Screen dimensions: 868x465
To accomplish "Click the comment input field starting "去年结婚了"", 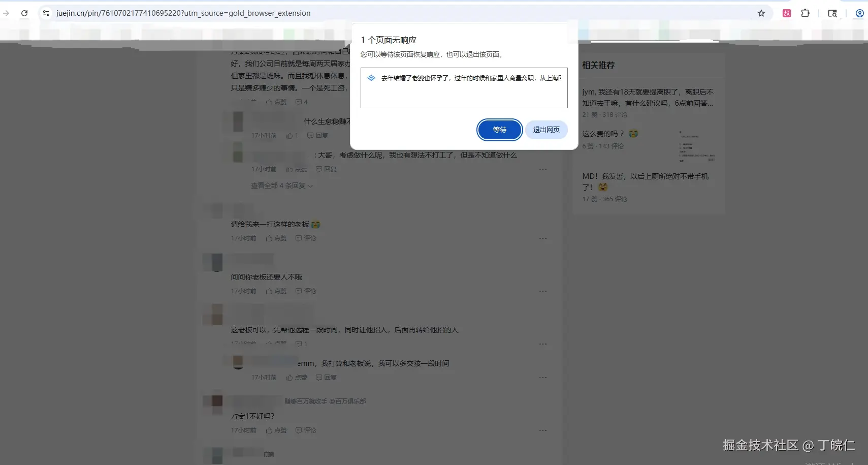I will [464, 87].
